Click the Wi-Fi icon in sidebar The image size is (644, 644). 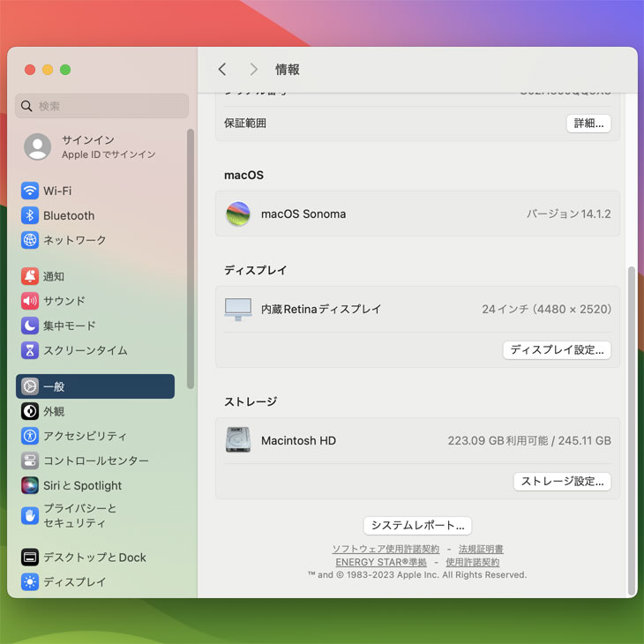coord(30,191)
